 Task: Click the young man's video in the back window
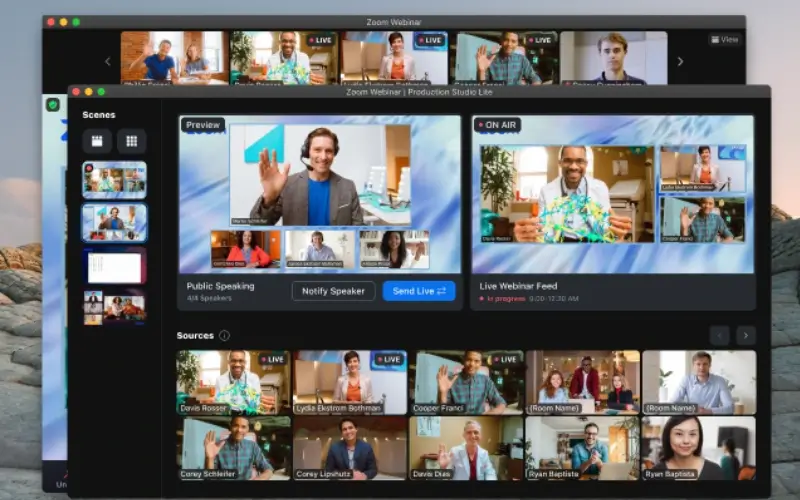click(614, 58)
